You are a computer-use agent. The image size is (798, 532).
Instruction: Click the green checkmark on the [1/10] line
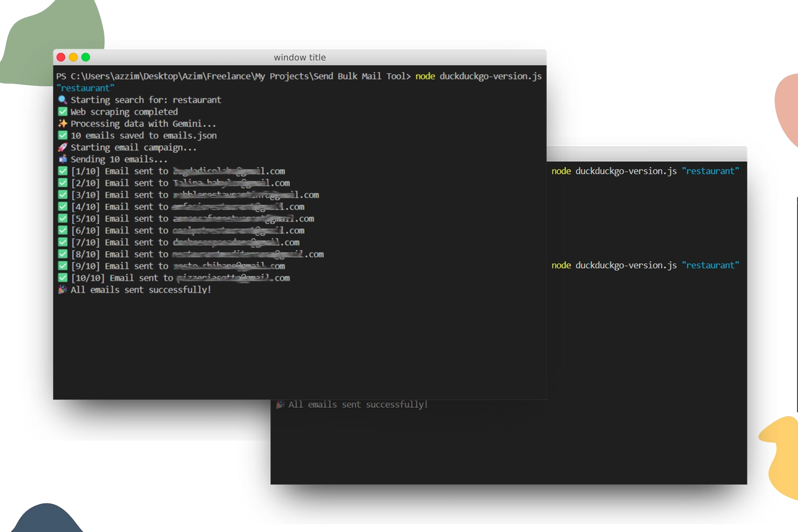point(62,171)
